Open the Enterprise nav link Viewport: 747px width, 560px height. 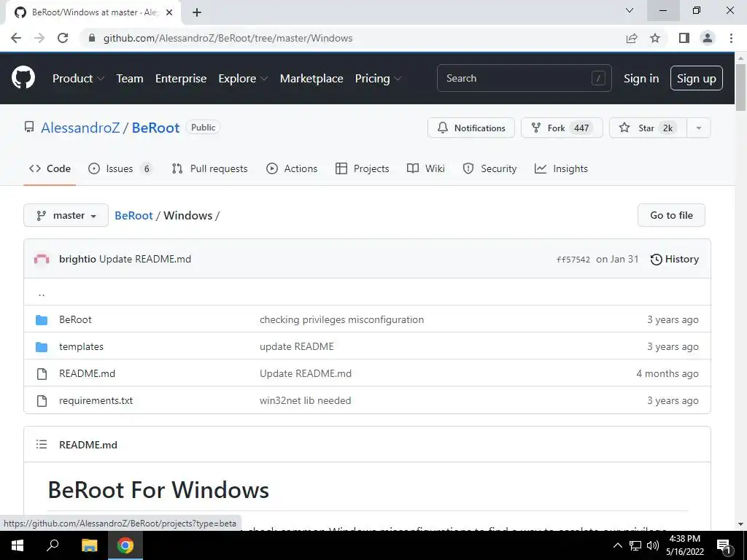(x=181, y=79)
